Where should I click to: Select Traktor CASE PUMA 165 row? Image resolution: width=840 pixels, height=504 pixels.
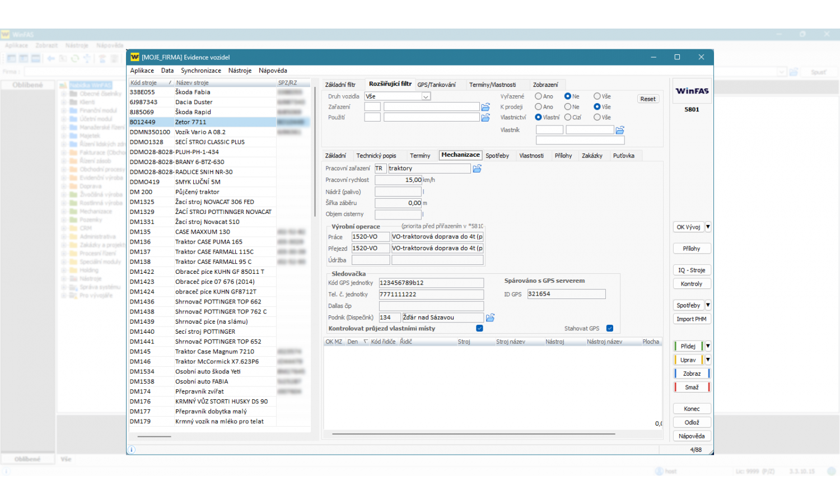tap(208, 242)
